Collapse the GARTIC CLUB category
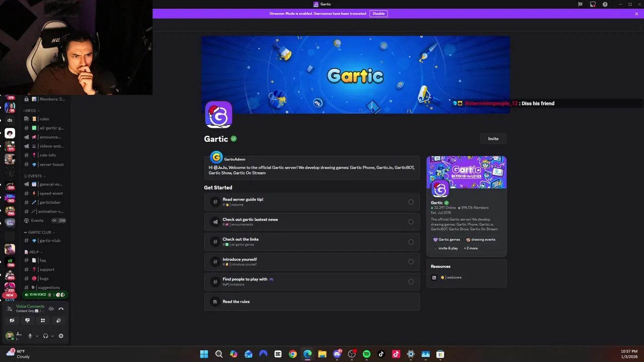Viewport: 644px width, 362px height. [39, 232]
